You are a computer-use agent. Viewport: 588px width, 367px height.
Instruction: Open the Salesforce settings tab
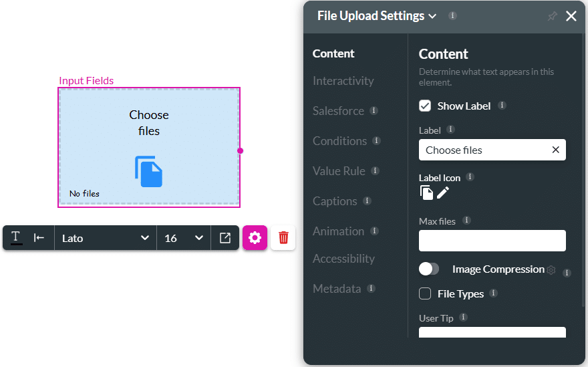(338, 111)
